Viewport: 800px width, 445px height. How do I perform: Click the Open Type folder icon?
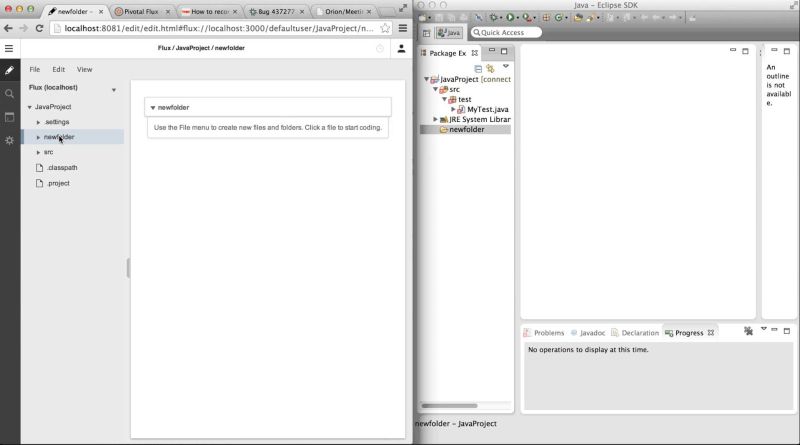(x=578, y=17)
